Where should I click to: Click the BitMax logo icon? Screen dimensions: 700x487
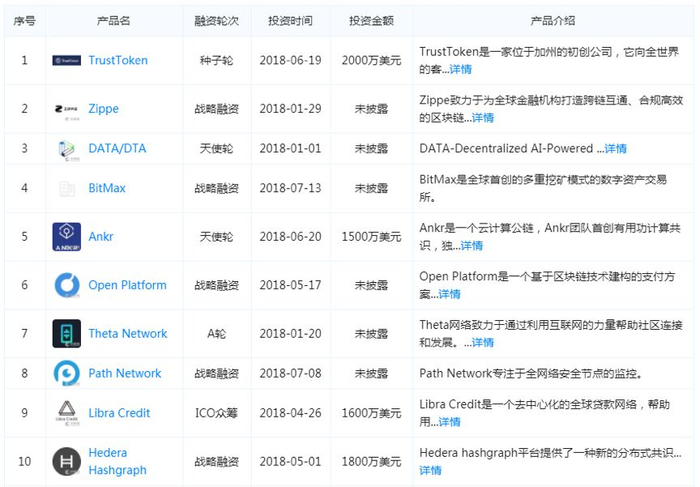tap(67, 189)
